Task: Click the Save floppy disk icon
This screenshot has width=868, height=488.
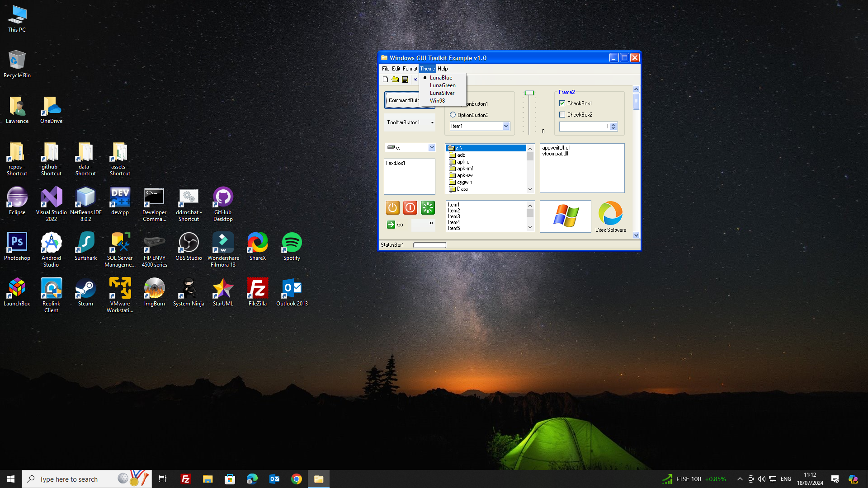Action: click(405, 80)
